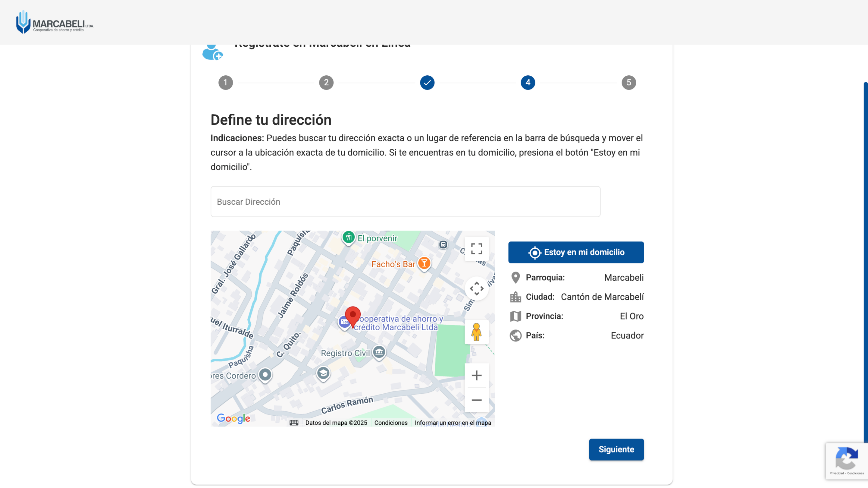Jump to step 5 of registration
The height and width of the screenshot is (488, 868).
click(628, 83)
